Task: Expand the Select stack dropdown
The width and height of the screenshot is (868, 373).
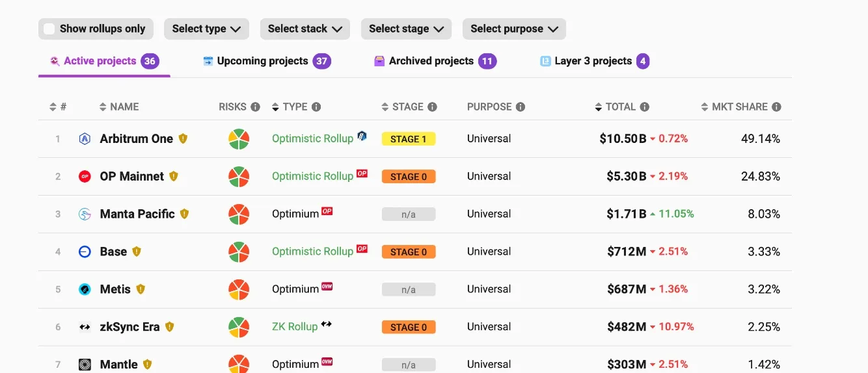Action: pos(305,29)
